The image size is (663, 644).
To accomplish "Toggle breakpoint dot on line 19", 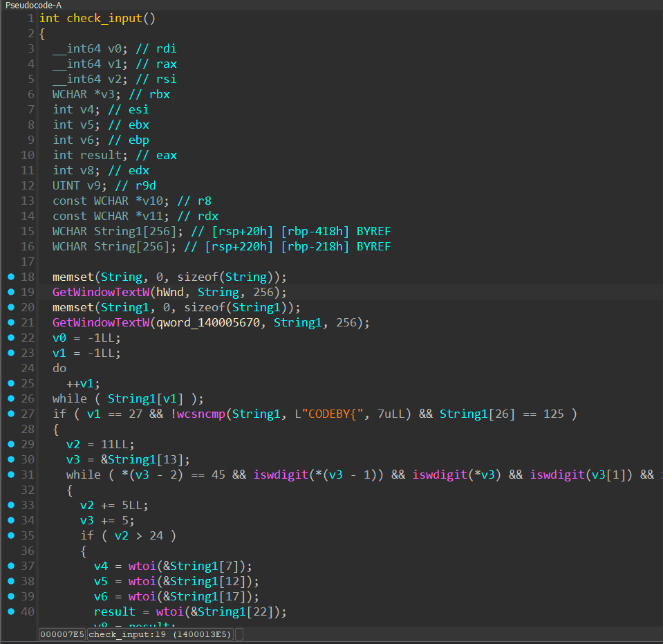I will click(10, 292).
